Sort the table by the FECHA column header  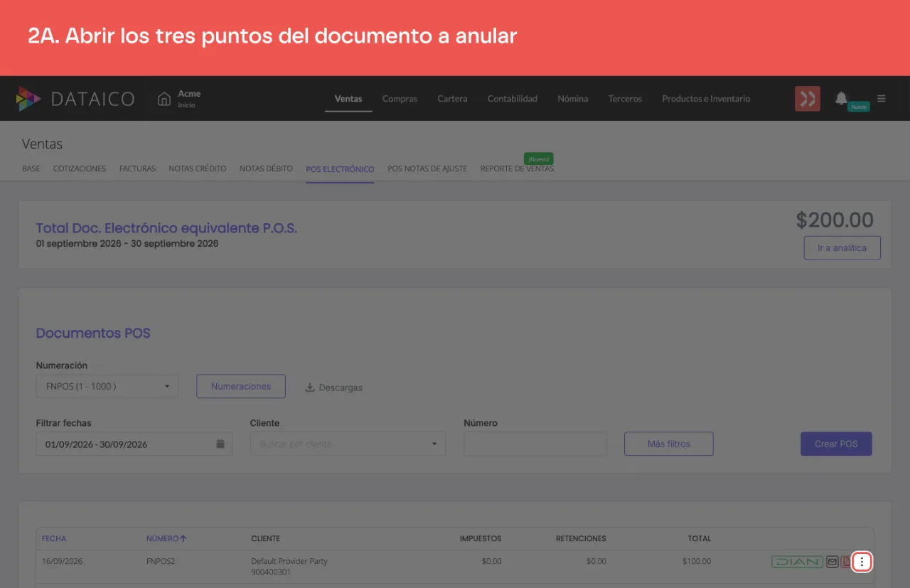pyautogui.click(x=54, y=538)
